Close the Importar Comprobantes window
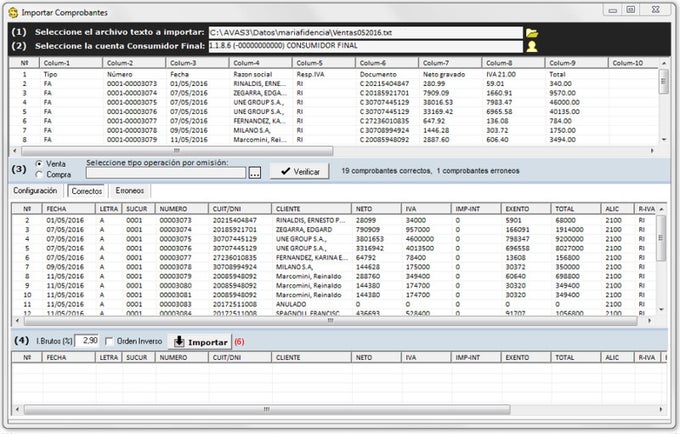The image size is (680, 434). tap(656, 10)
